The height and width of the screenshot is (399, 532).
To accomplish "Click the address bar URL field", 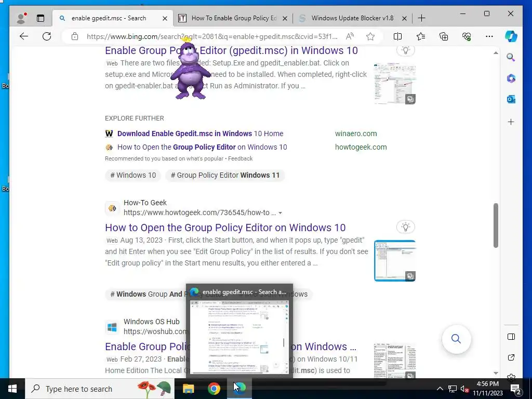I will pyautogui.click(x=212, y=36).
